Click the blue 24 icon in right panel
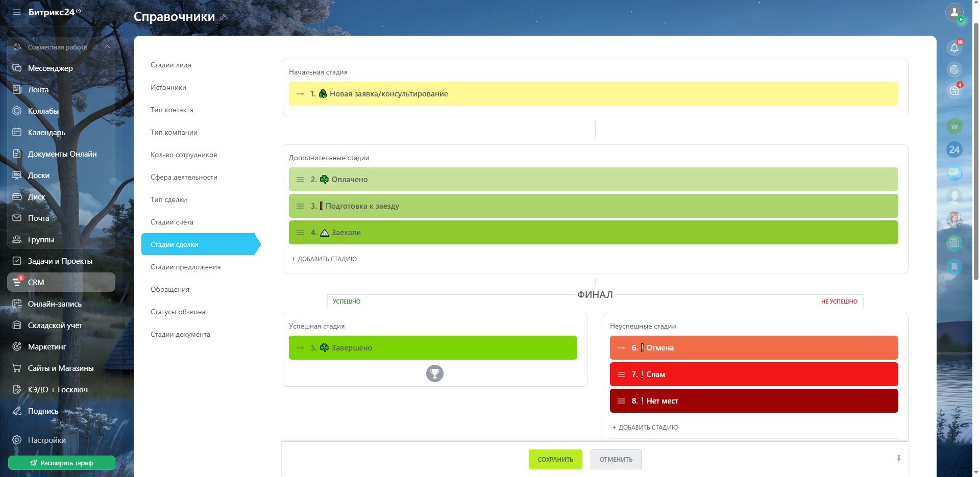 [x=954, y=150]
